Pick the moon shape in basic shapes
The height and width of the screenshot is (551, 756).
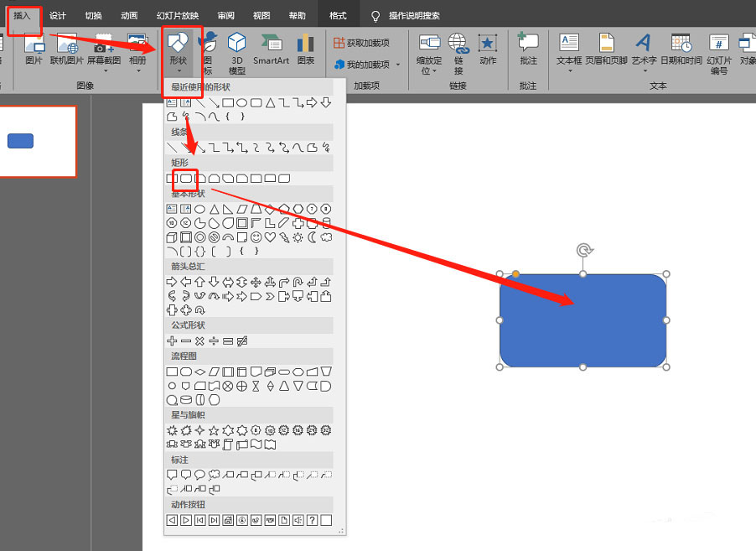312,237
